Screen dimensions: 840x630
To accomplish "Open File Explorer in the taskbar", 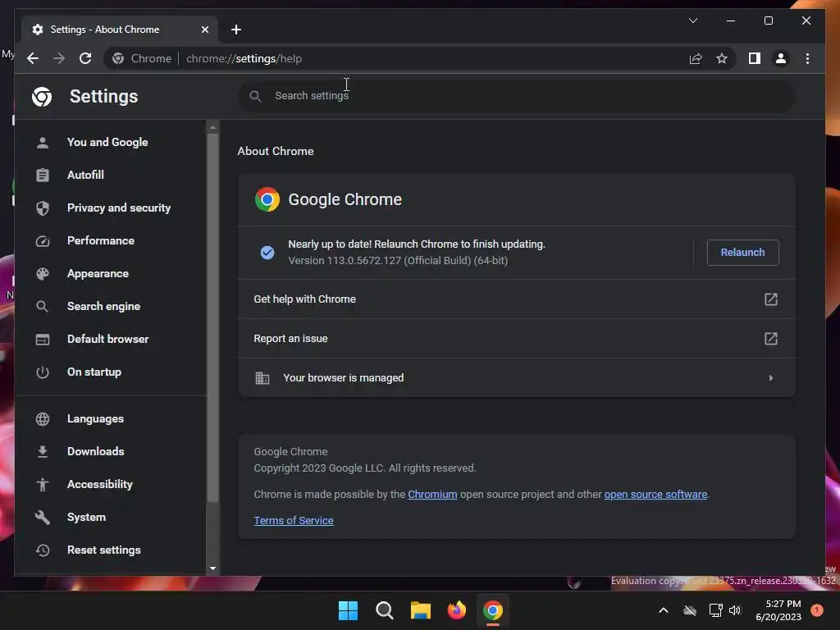I will [421, 610].
